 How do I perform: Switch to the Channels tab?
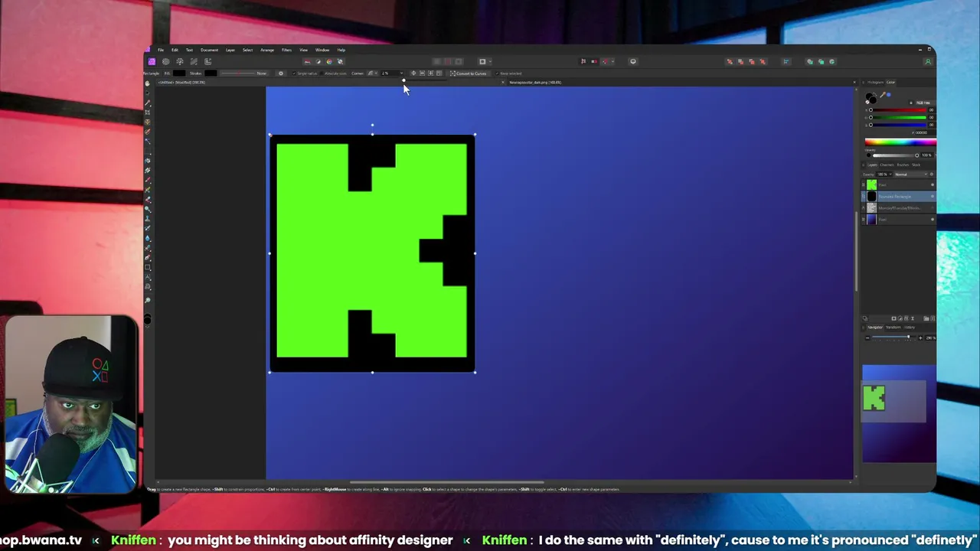point(887,165)
